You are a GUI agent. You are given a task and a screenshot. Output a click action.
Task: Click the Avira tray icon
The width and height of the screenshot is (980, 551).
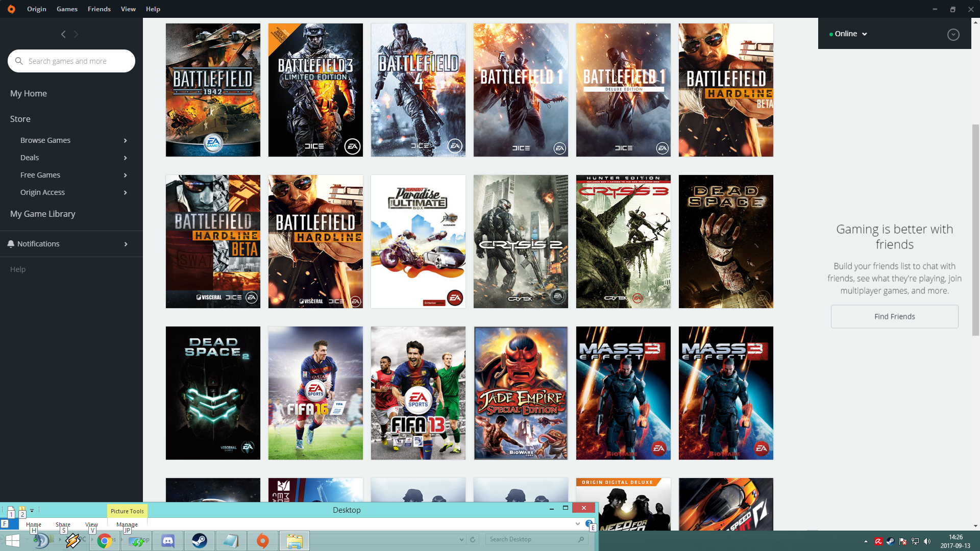point(878,541)
